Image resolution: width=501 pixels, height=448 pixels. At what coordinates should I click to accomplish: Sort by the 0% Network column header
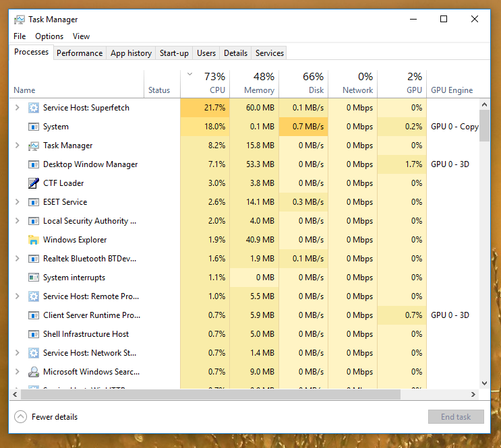click(353, 84)
